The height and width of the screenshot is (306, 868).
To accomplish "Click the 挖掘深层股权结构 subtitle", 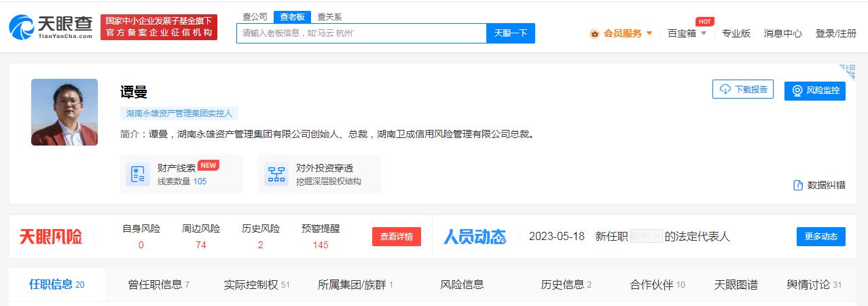I will 329,182.
